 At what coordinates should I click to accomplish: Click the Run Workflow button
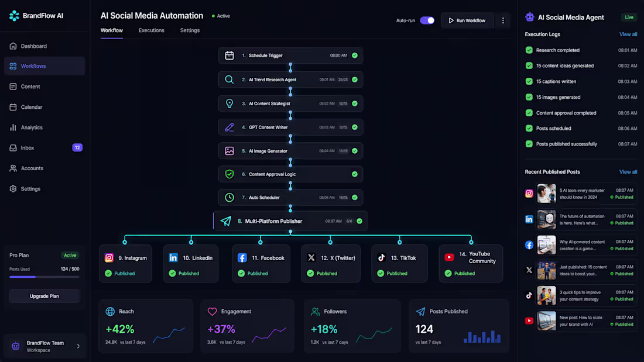467,20
